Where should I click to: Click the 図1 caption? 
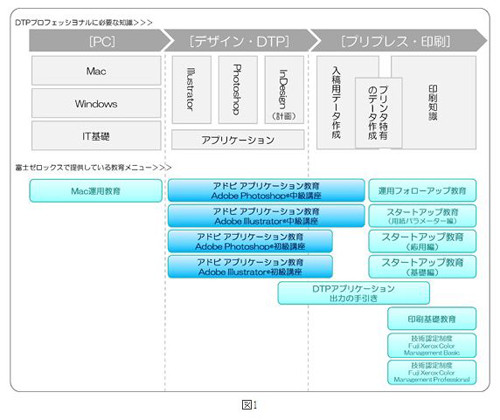249,405
